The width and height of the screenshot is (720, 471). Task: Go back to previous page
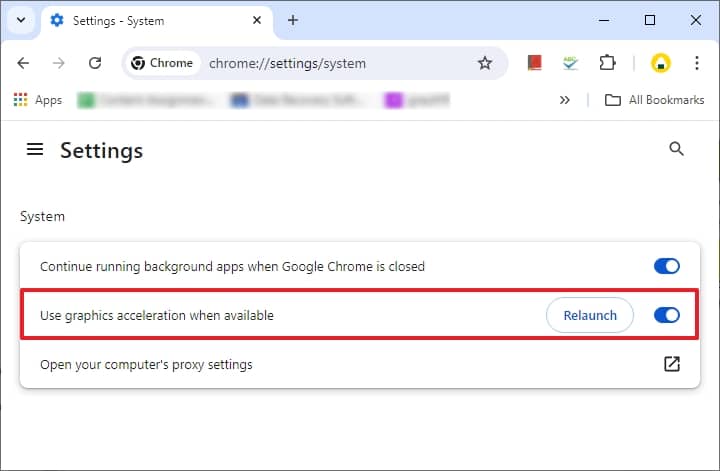pyautogui.click(x=23, y=63)
